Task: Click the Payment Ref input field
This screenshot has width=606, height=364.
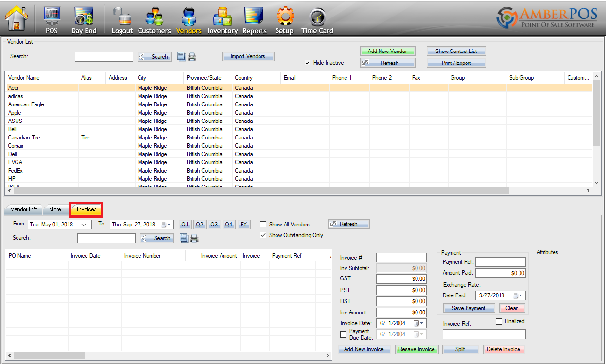Action: (501, 262)
